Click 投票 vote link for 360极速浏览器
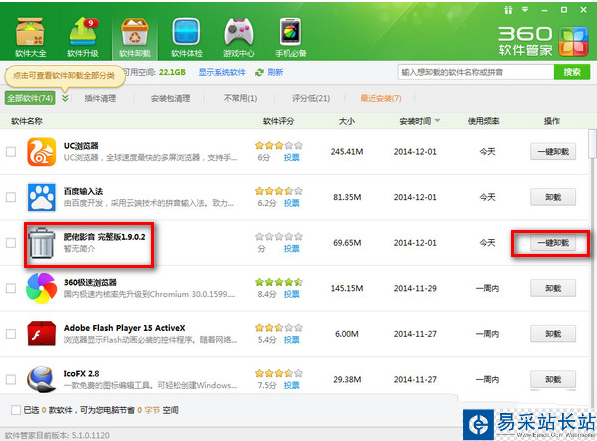597x441 pixels. point(291,294)
